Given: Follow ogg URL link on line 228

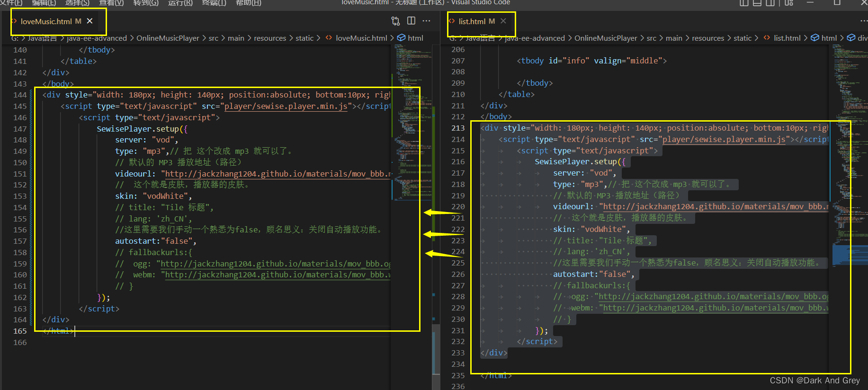Looking at the screenshot, I should (714, 296).
